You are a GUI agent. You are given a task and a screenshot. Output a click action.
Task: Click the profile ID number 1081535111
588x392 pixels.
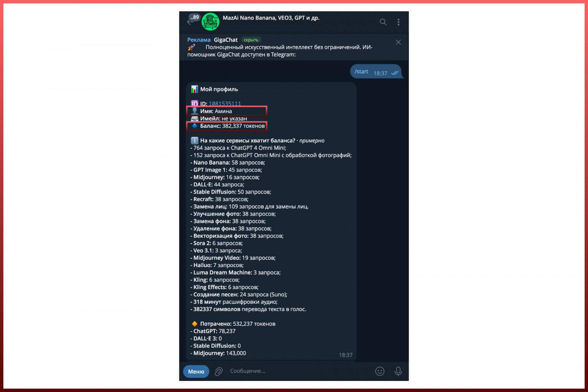(225, 104)
